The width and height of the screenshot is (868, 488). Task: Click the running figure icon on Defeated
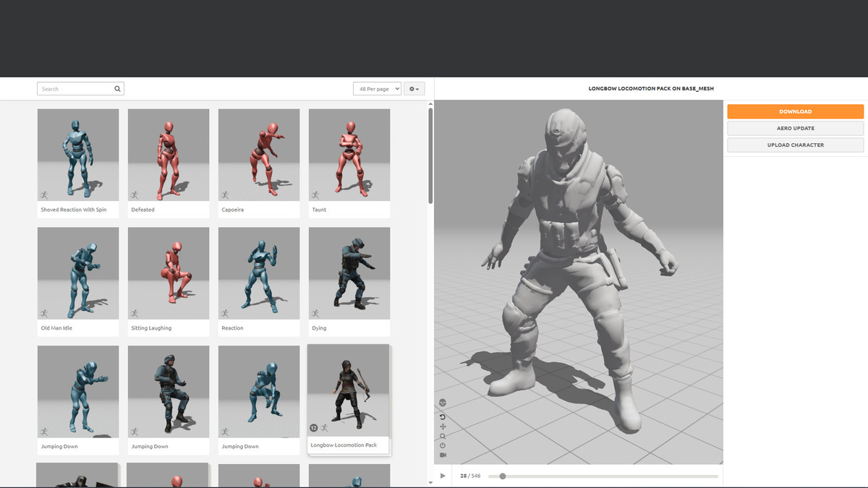coord(134,195)
